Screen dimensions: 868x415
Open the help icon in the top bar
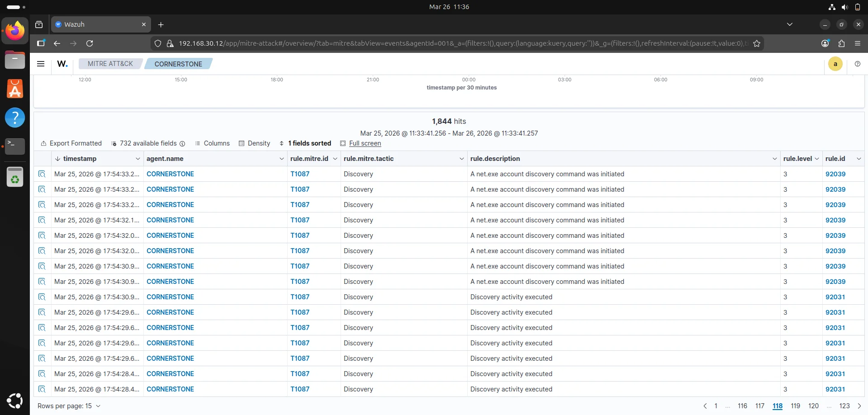[x=857, y=64]
